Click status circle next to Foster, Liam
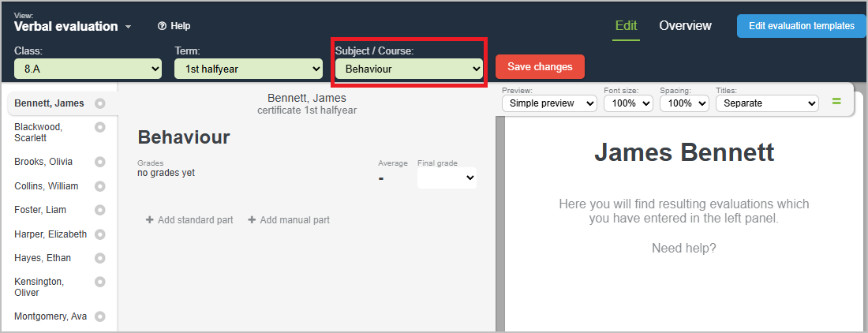 [100, 210]
